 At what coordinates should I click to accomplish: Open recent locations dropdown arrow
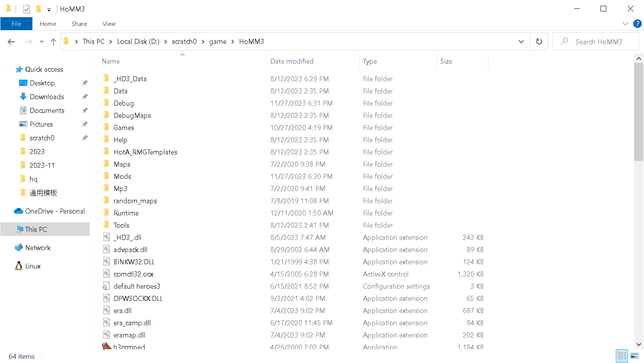[x=42, y=42]
